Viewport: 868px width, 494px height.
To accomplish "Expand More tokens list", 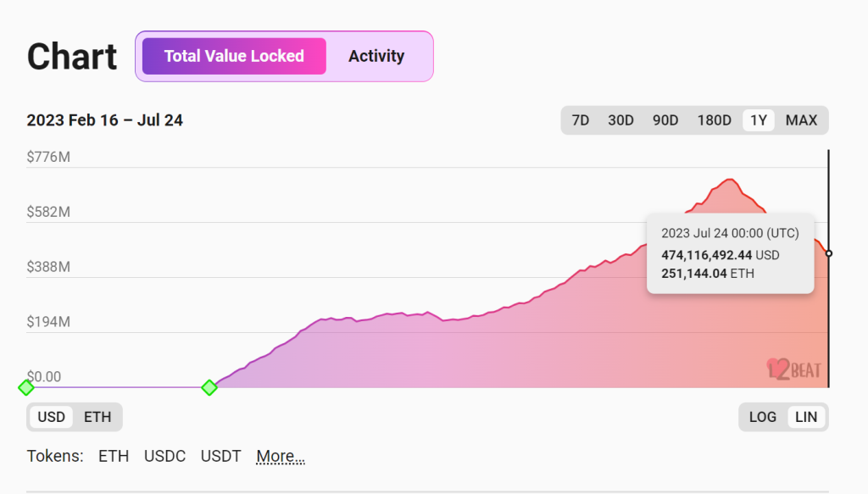I will pos(281,457).
